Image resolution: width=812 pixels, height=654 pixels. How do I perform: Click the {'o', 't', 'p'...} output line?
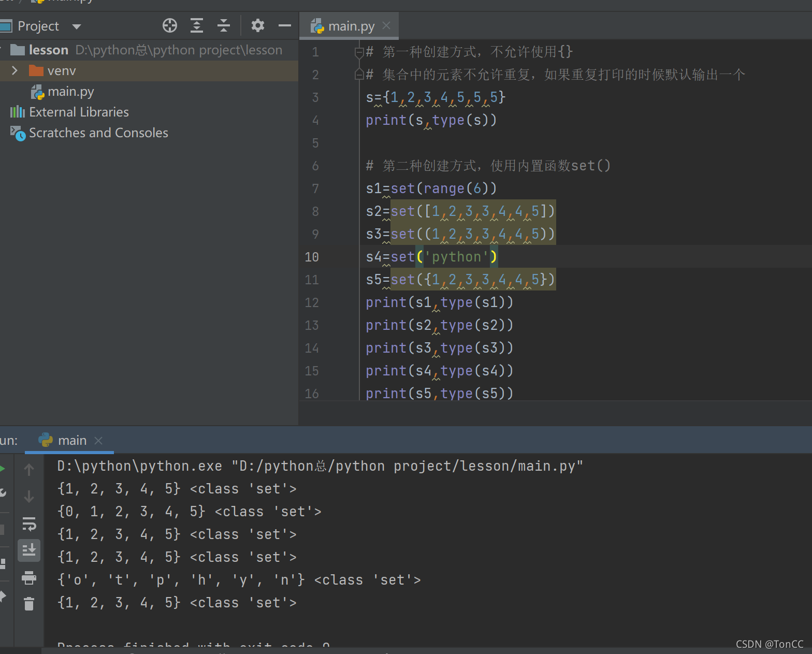239,580
